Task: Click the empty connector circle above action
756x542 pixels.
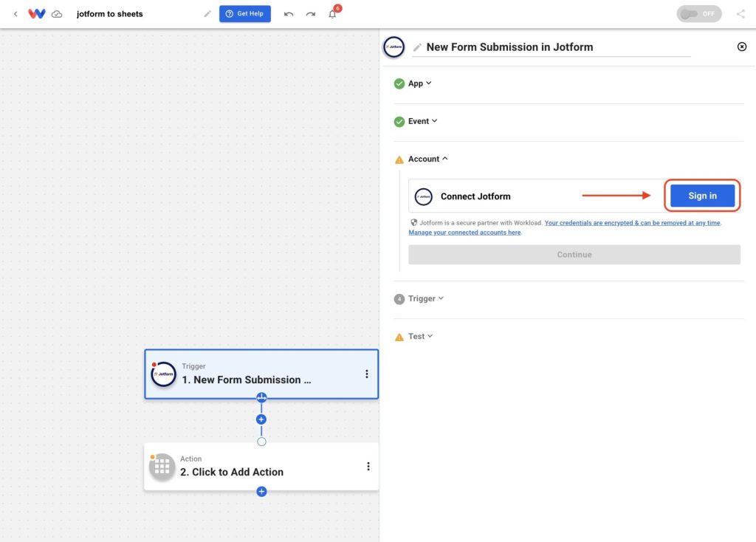Action: (261, 442)
